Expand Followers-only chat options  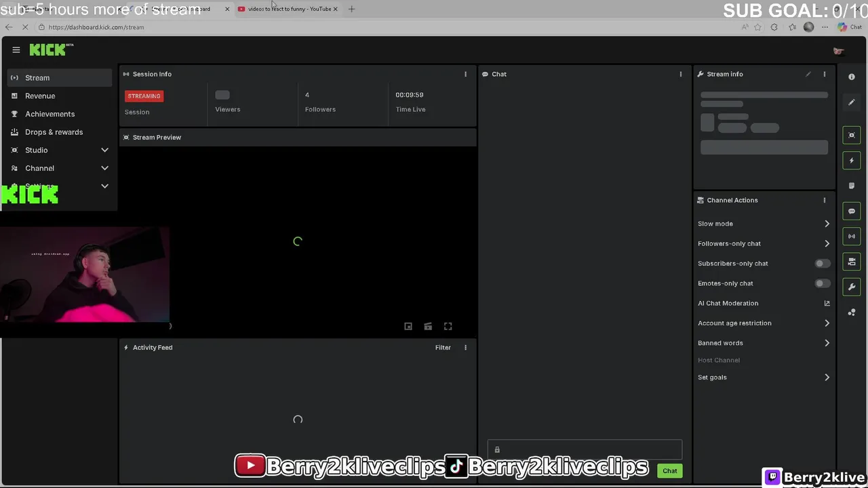click(x=827, y=243)
